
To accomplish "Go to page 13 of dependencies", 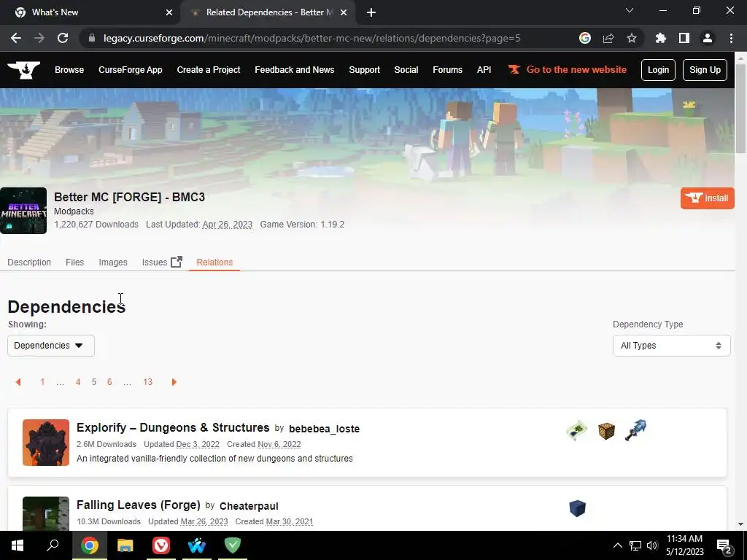I will [x=147, y=382].
